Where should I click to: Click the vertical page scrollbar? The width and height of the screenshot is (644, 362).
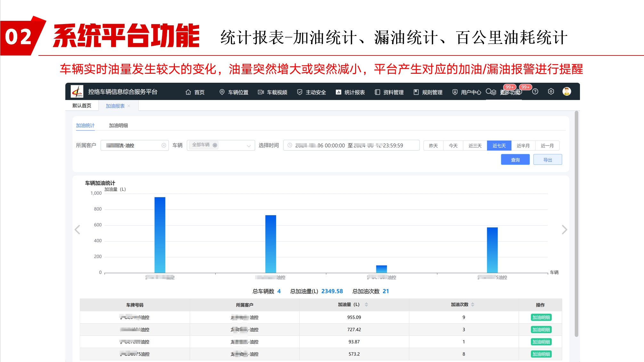pyautogui.click(x=576, y=224)
